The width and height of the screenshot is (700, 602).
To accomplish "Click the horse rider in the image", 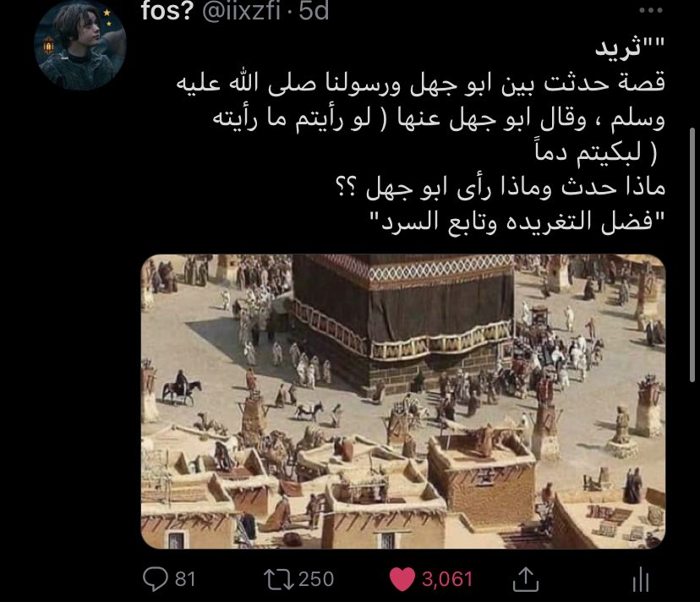I will (181, 387).
